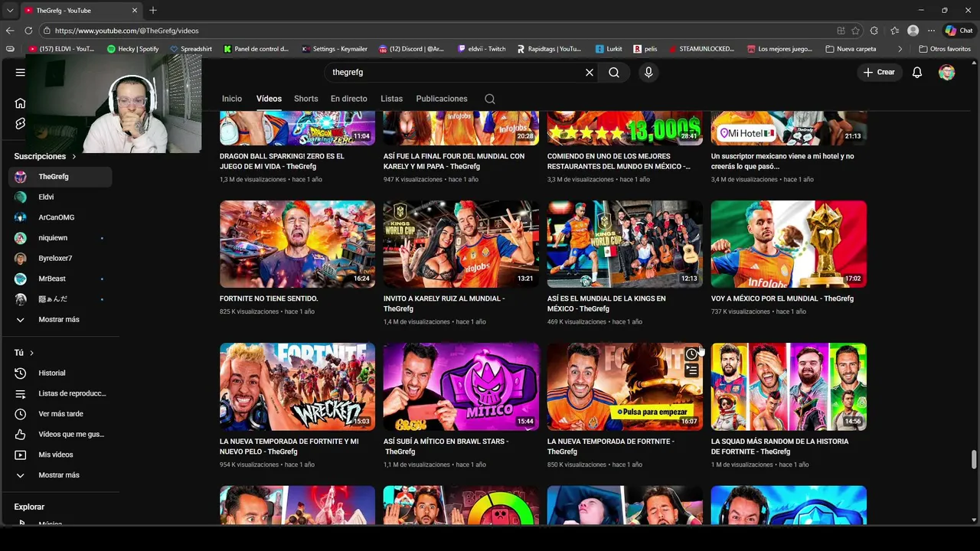Open the En directo tab
Viewport: 980px width, 551px height.
click(348, 99)
